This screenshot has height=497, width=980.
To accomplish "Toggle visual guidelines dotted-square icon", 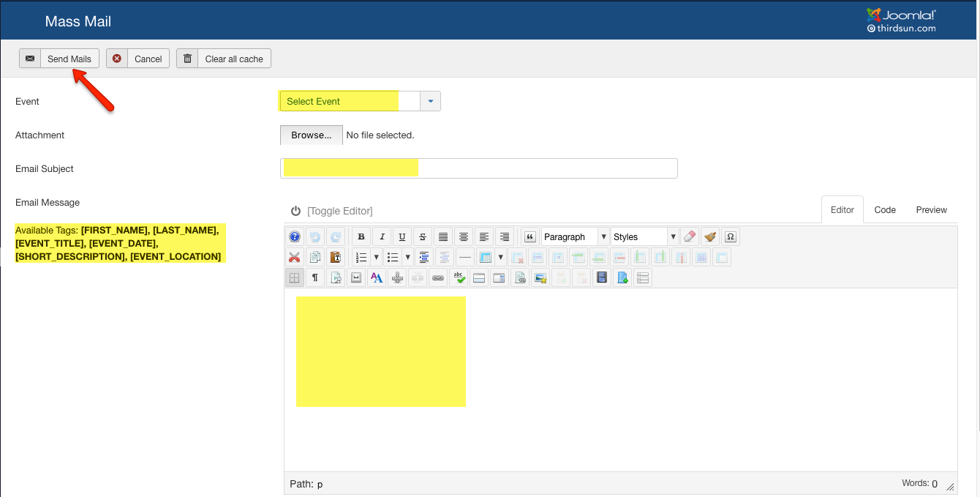I will pyautogui.click(x=294, y=278).
